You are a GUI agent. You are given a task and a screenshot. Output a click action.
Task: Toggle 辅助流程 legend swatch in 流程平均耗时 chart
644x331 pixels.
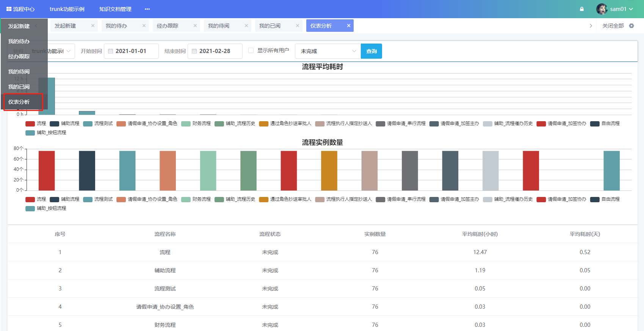[x=55, y=124]
